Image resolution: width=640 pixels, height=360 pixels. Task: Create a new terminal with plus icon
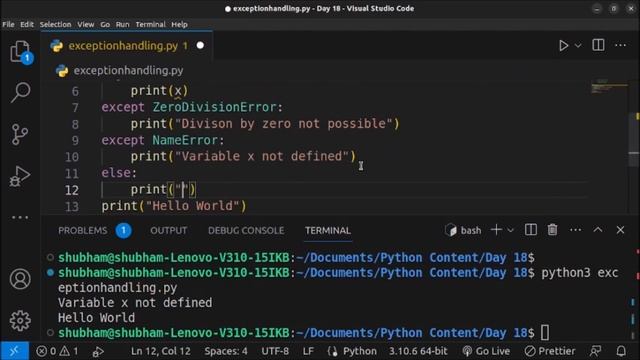[x=496, y=230]
